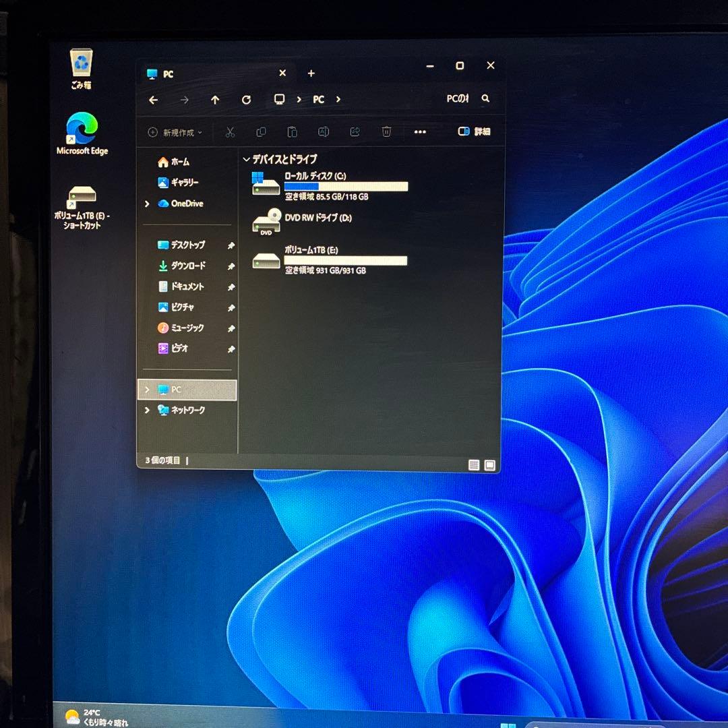Select the PC tab at the top
The height and width of the screenshot is (728, 728).
click(x=169, y=73)
